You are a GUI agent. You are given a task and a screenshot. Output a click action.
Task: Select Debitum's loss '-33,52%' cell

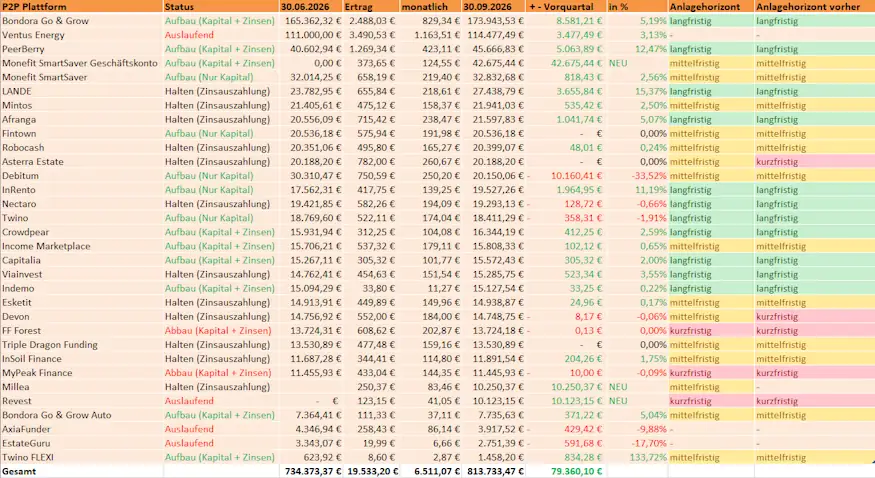tap(638, 176)
